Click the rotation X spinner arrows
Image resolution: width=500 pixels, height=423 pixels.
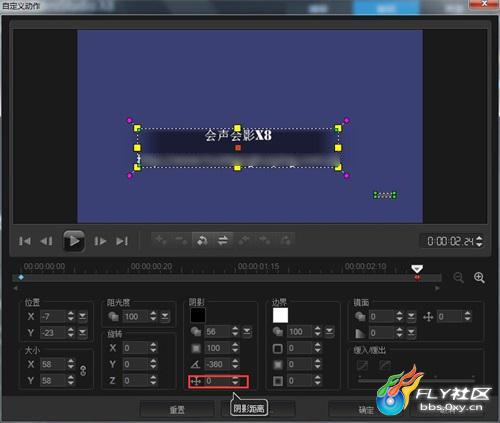153,348
